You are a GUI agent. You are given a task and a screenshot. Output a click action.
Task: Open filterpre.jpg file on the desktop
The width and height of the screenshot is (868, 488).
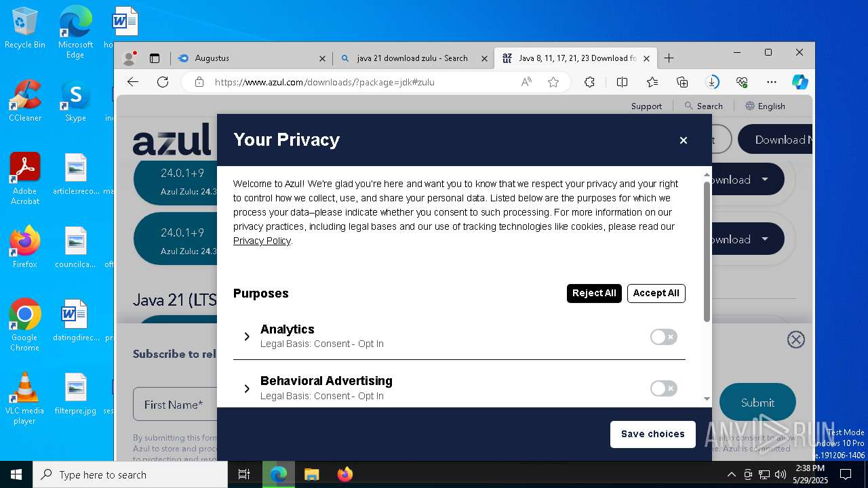pos(76,394)
